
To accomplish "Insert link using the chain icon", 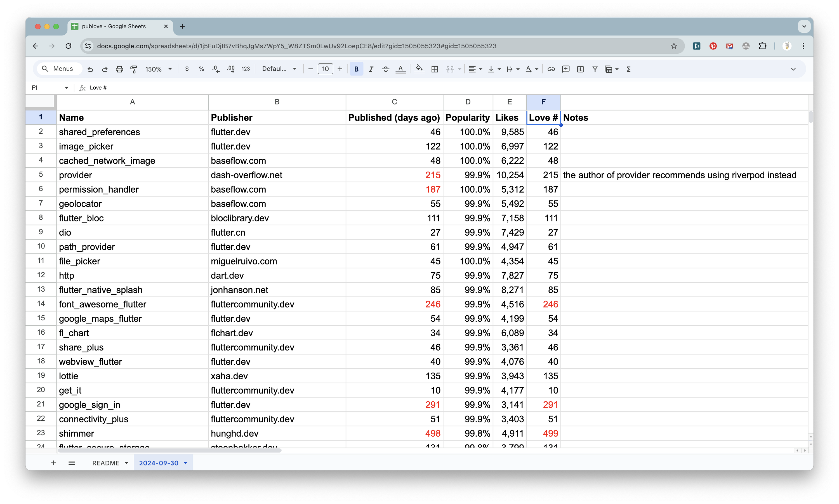I will [x=551, y=69].
